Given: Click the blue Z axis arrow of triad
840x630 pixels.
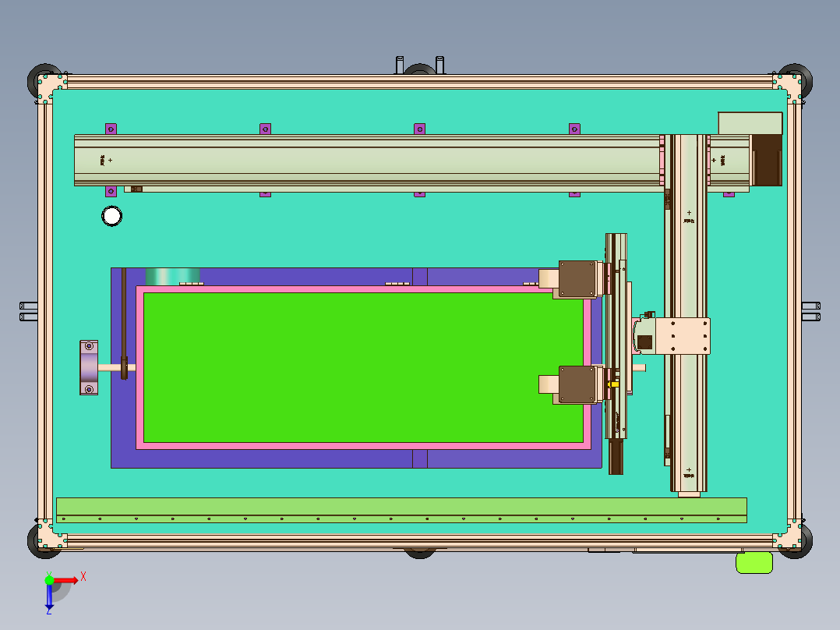Looking at the screenshot, I should 49,596.
